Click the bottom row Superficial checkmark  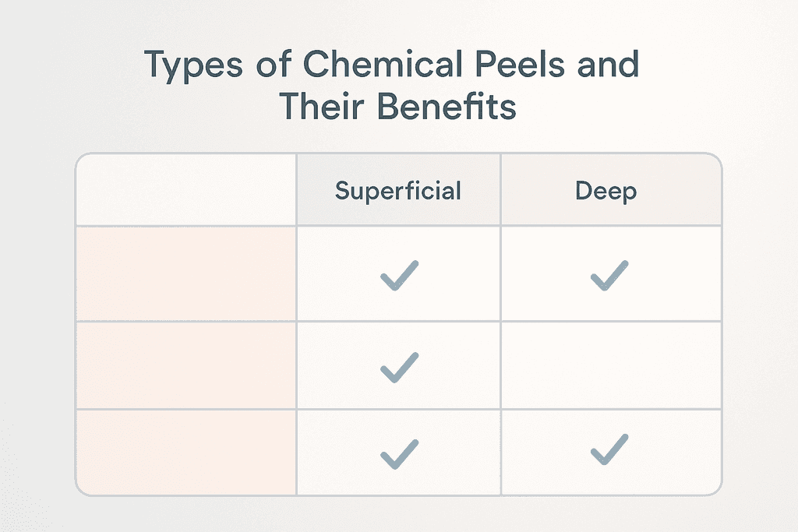coord(399,453)
